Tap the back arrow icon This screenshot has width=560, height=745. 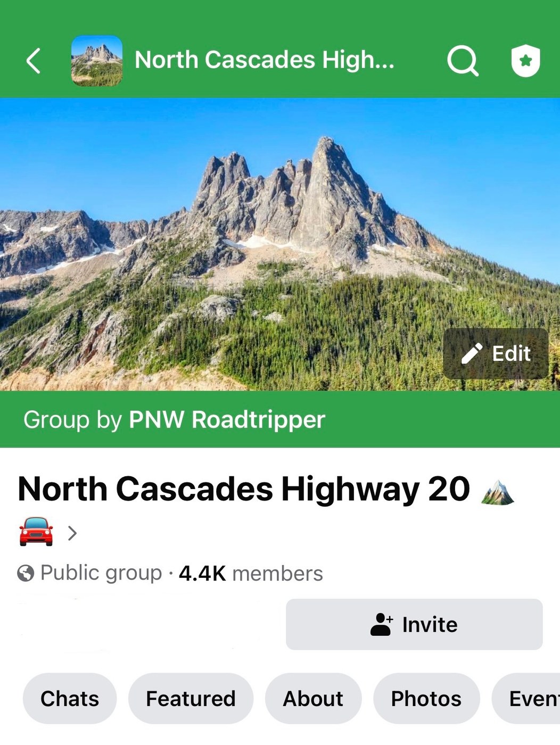34,60
